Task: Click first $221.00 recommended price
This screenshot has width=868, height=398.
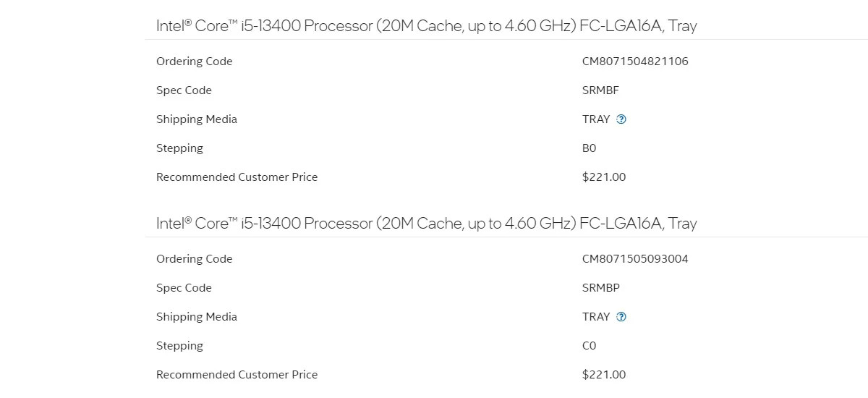Action: pos(604,177)
